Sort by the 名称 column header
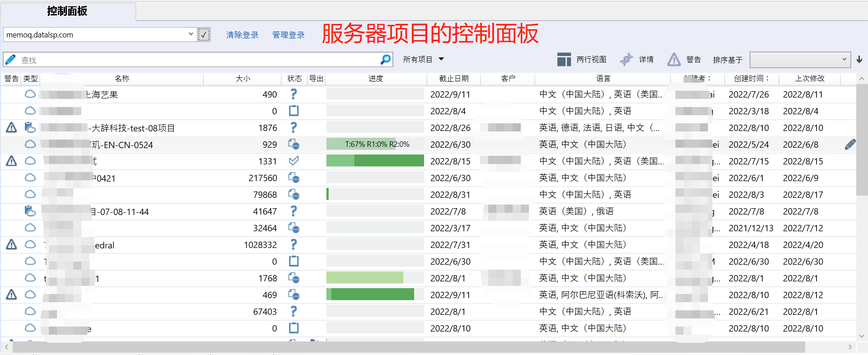Viewport: 868px width, 355px height. 122,79
